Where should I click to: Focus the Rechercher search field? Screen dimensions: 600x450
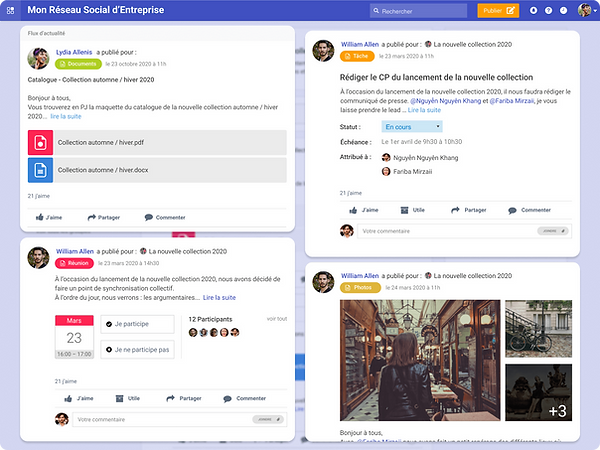point(418,11)
